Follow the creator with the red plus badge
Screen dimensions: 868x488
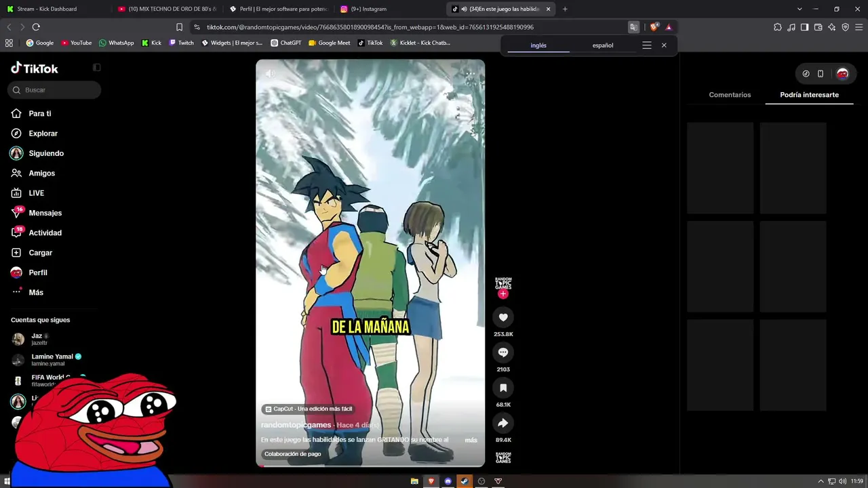pos(503,294)
